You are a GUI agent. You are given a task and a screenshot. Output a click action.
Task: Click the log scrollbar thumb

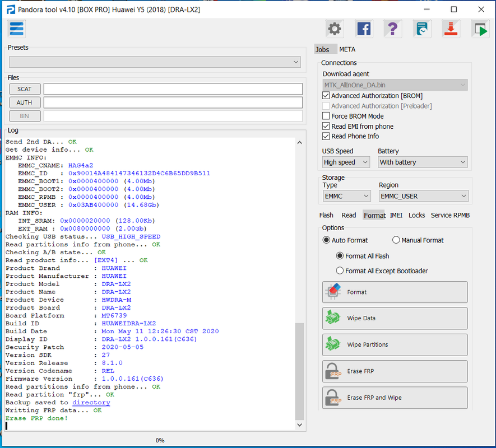299,371
